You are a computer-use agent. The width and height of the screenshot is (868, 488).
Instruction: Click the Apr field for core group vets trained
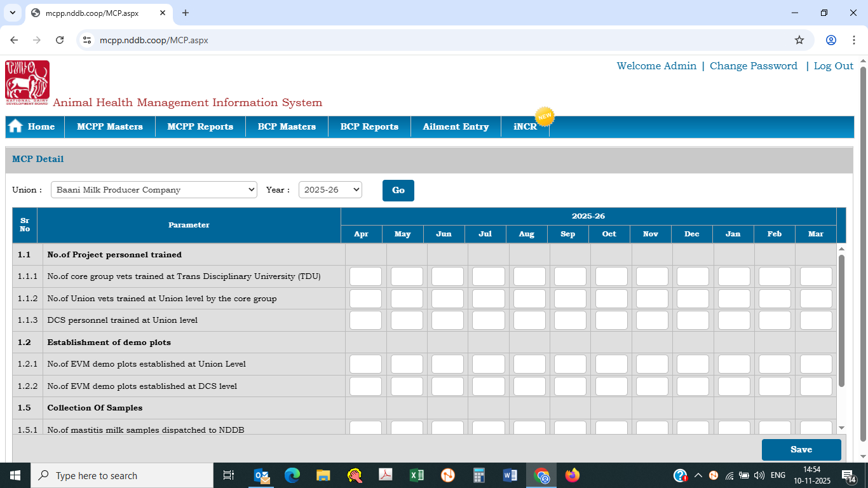tap(365, 276)
